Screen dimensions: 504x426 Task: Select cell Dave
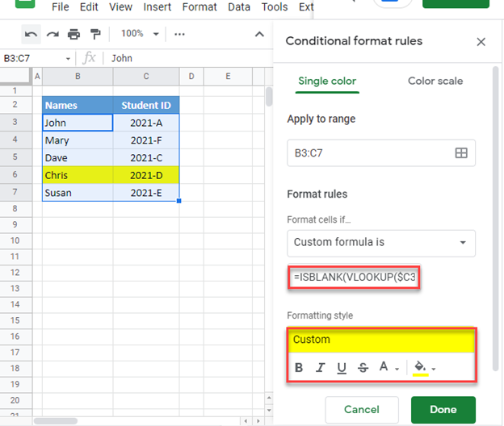[x=78, y=157]
